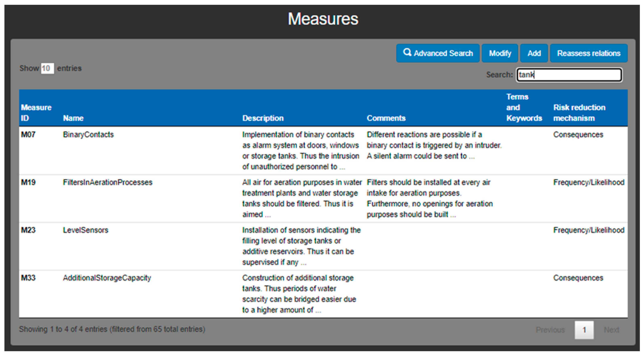The height and width of the screenshot is (357, 644).
Task: Sort table by Name column
Action: pos(73,118)
